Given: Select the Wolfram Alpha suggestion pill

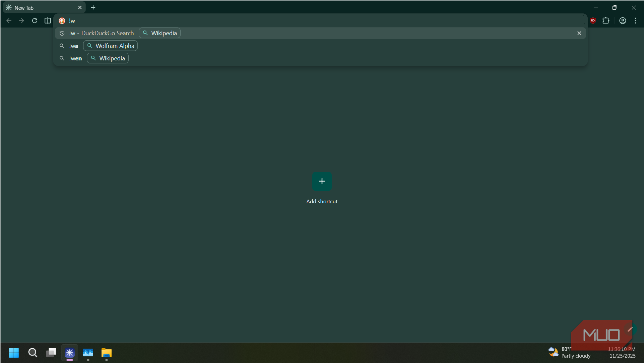Looking at the screenshot, I should (x=110, y=46).
